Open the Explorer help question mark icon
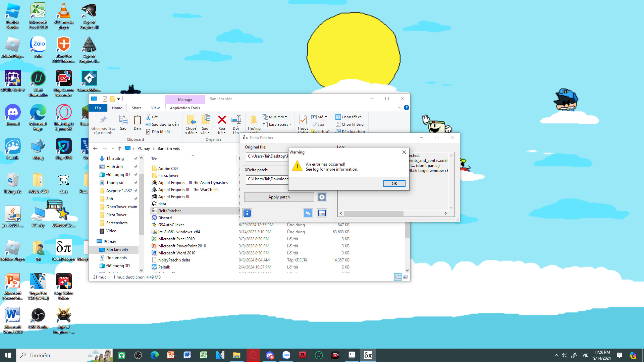The width and height of the screenshot is (644, 362). [x=406, y=108]
